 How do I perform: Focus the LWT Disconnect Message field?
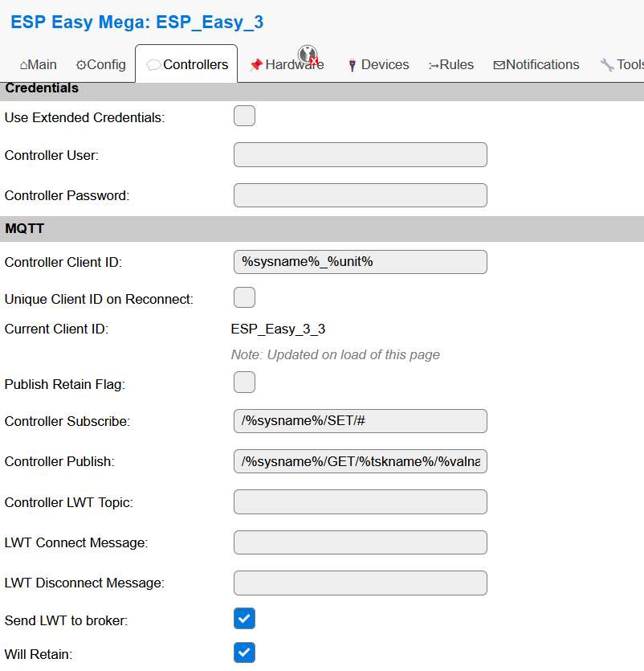pos(360,583)
